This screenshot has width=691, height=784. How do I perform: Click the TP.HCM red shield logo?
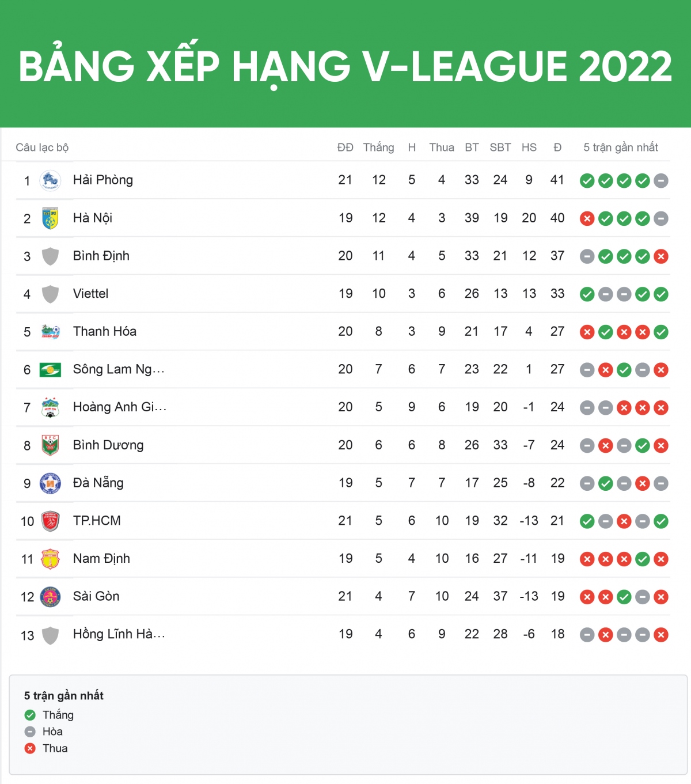click(x=50, y=521)
